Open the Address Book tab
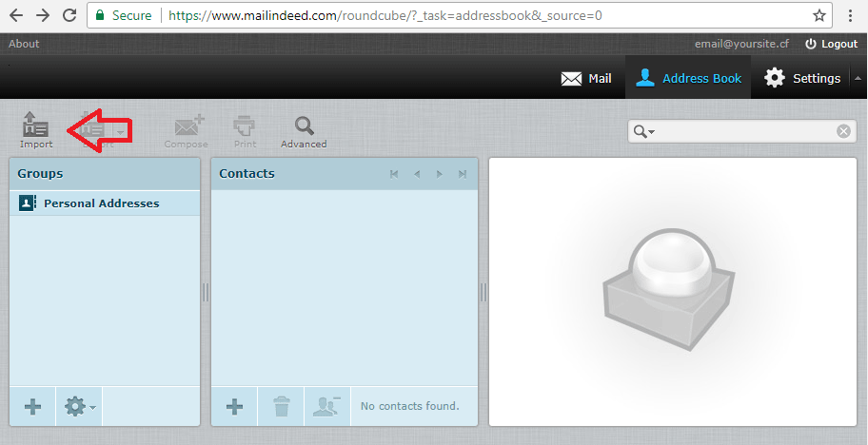The image size is (868, 445). 688,79
